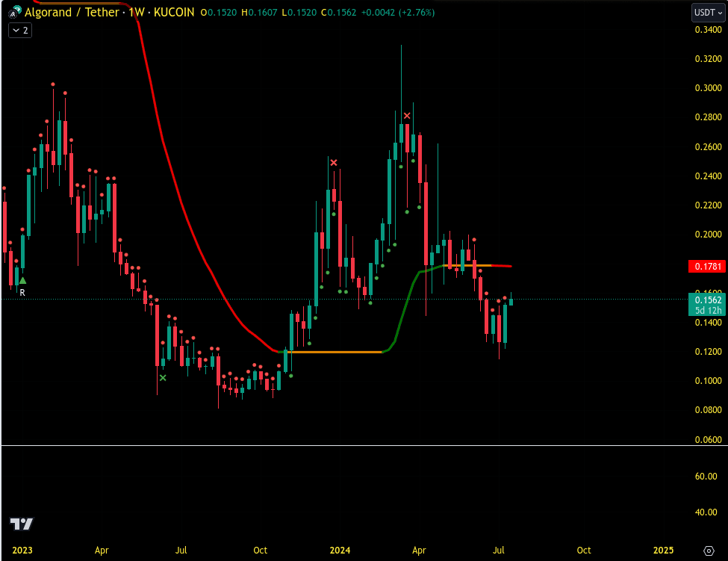Click the 0.1400 price scale label
This screenshot has height=561, width=728.
click(x=708, y=322)
